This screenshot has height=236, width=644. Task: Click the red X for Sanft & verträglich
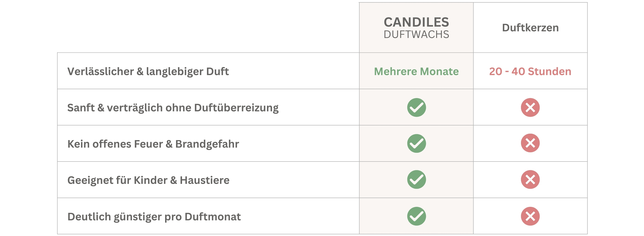[530, 107]
